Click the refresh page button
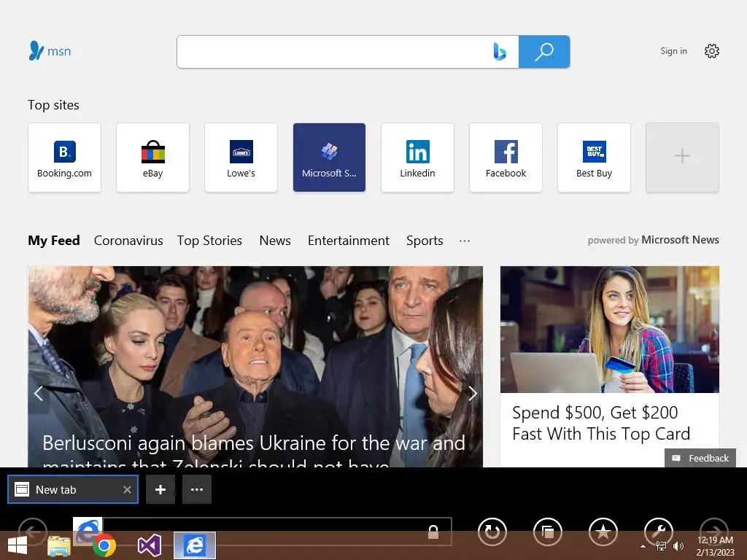The width and height of the screenshot is (747, 560). [492, 532]
